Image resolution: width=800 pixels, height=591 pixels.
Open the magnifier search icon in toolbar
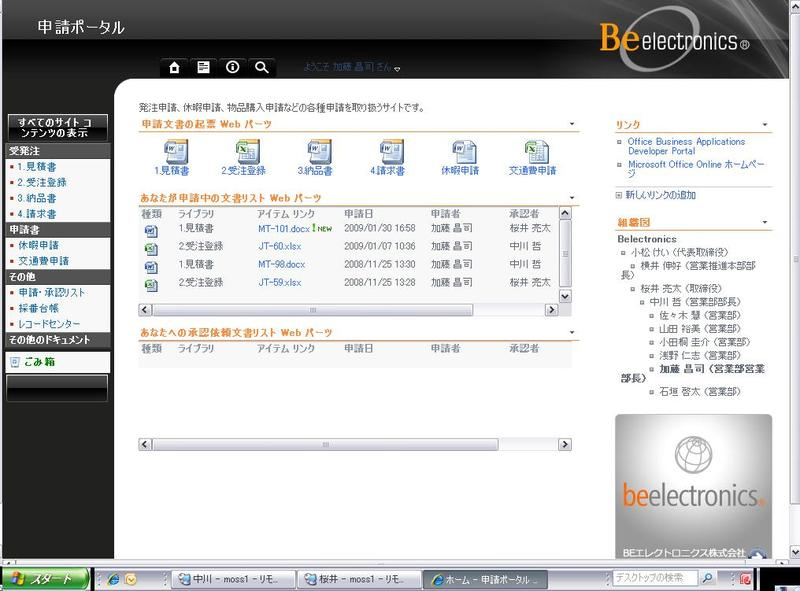[x=262, y=67]
